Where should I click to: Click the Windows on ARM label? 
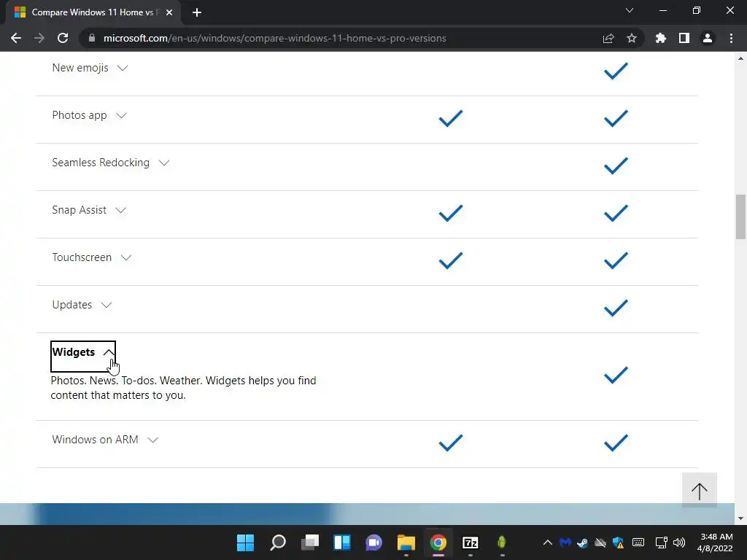tap(96, 440)
